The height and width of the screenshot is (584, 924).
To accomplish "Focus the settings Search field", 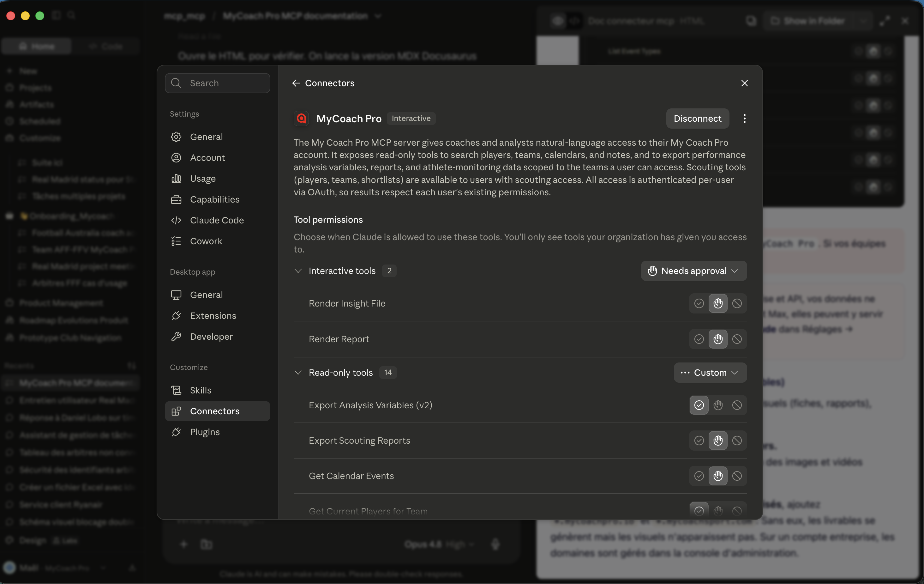I will coord(217,83).
